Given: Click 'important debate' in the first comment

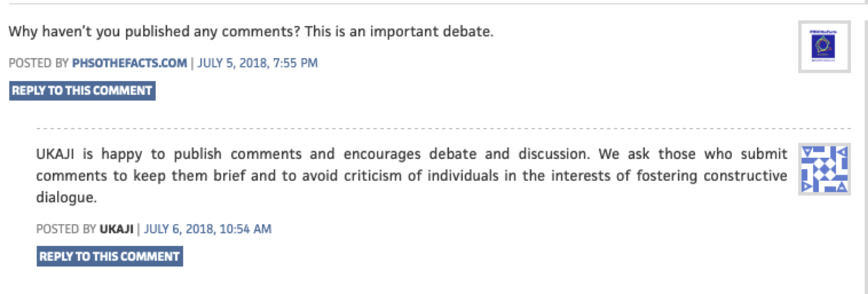Looking at the screenshot, I should pos(431,32).
